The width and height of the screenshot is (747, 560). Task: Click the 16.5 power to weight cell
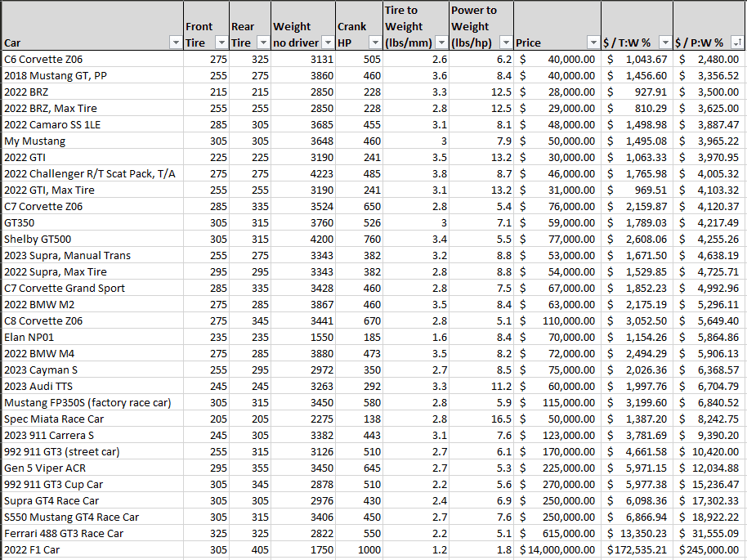[481, 419]
